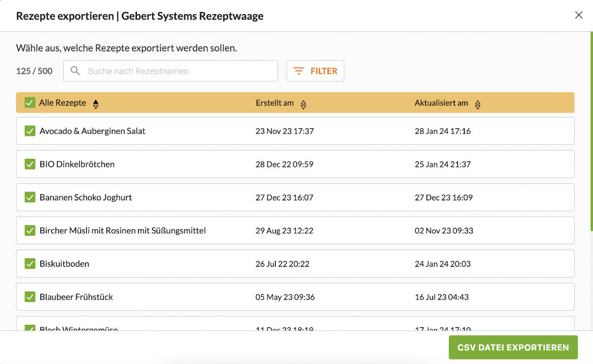The image size is (593, 364).
Task: Click created date 23 Nov 23 17:37
Action: 285,131
